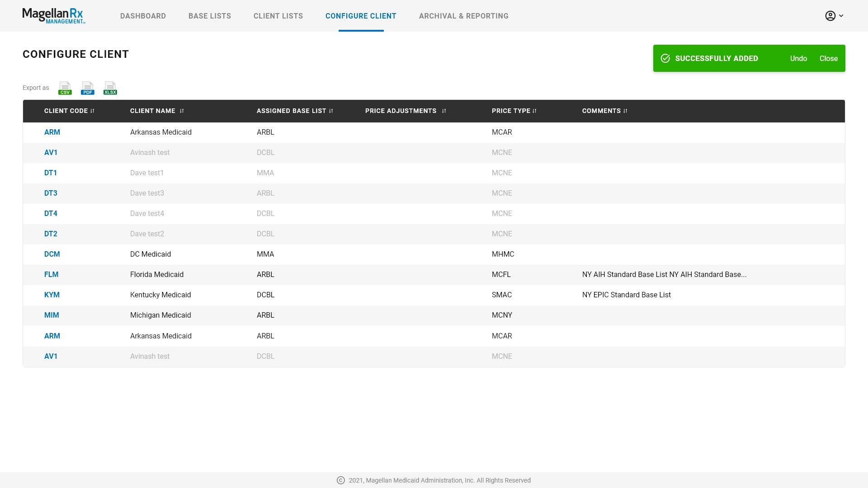Go to the Dashboard tab
The image size is (868, 488).
(x=143, y=16)
